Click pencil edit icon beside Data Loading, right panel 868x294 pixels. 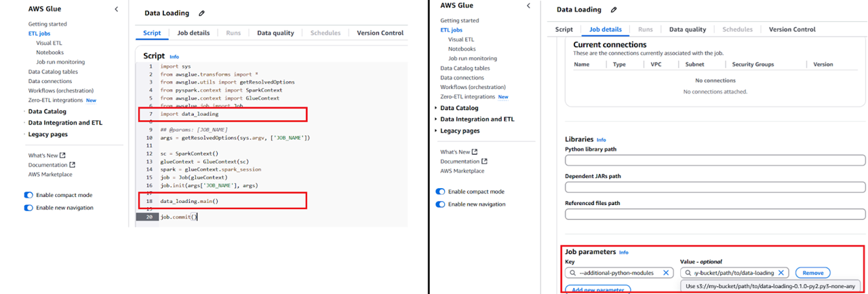click(614, 10)
